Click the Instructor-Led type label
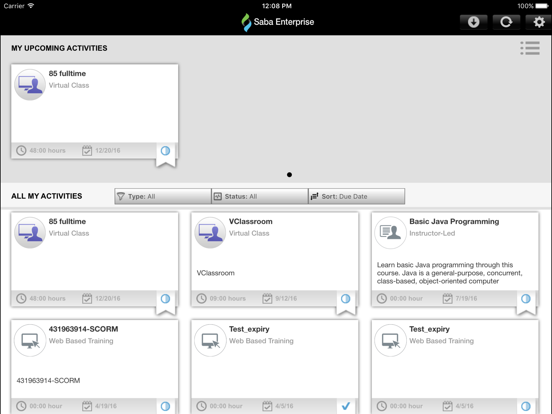The image size is (552, 414). tap(432, 233)
